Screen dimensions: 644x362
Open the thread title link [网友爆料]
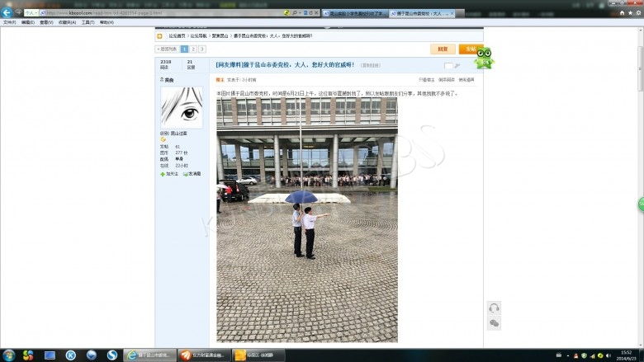pyautogui.click(x=285, y=65)
